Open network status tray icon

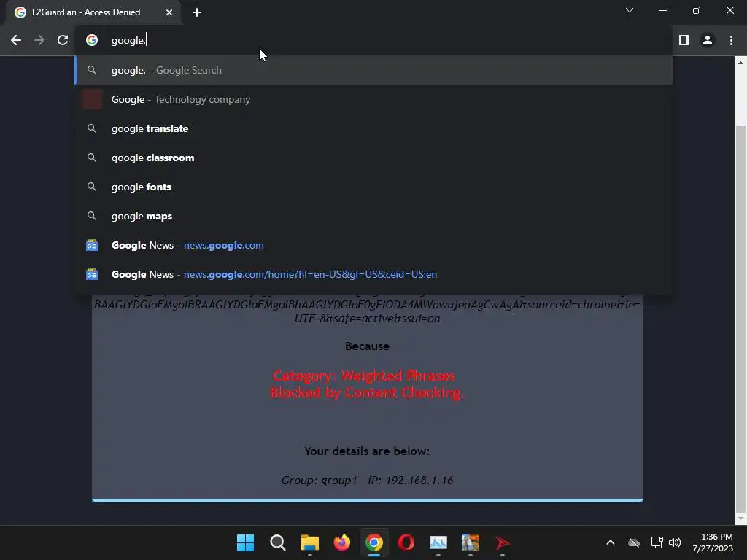click(x=657, y=542)
